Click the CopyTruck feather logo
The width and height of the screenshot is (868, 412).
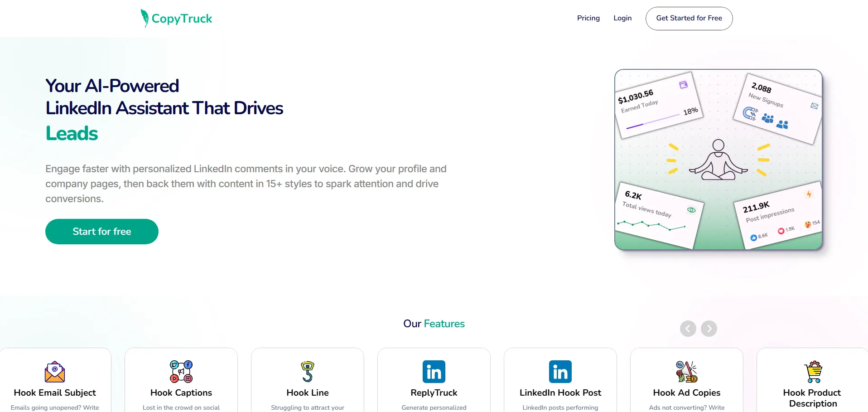click(145, 18)
